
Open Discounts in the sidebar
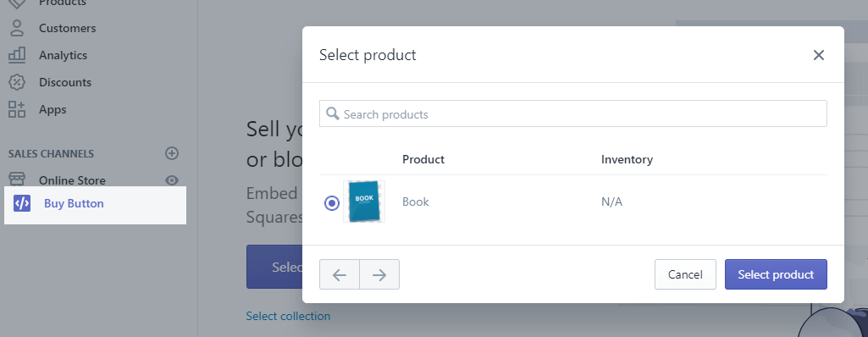(64, 82)
